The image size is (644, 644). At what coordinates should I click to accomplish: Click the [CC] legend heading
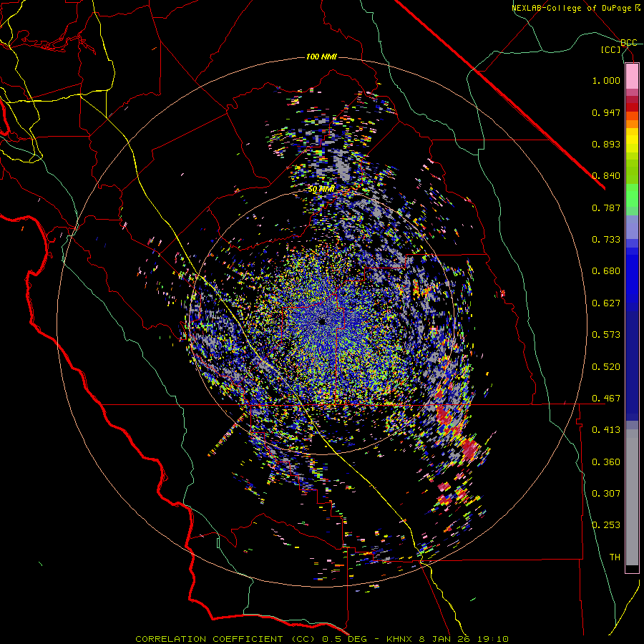[x=611, y=49]
